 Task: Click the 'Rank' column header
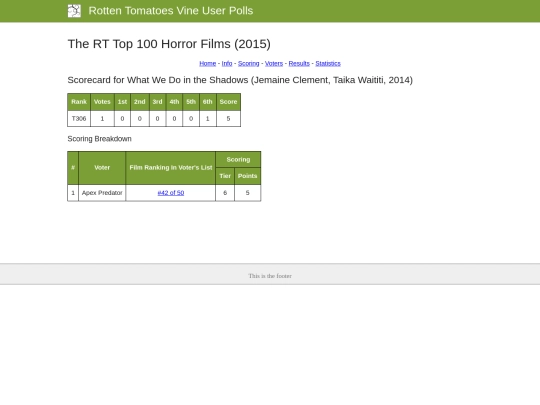[x=79, y=102]
